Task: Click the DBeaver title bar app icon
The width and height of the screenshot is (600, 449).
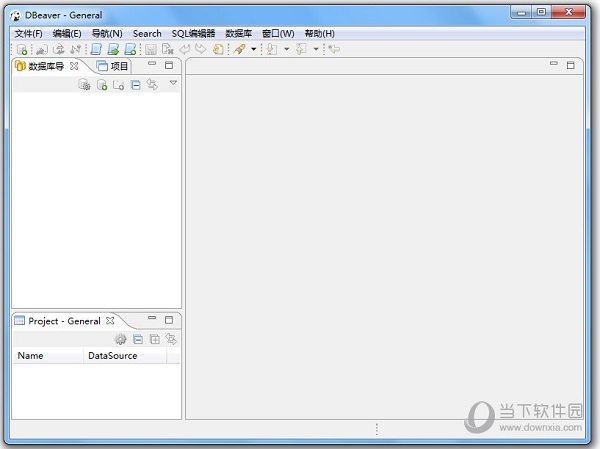Action: (15, 16)
